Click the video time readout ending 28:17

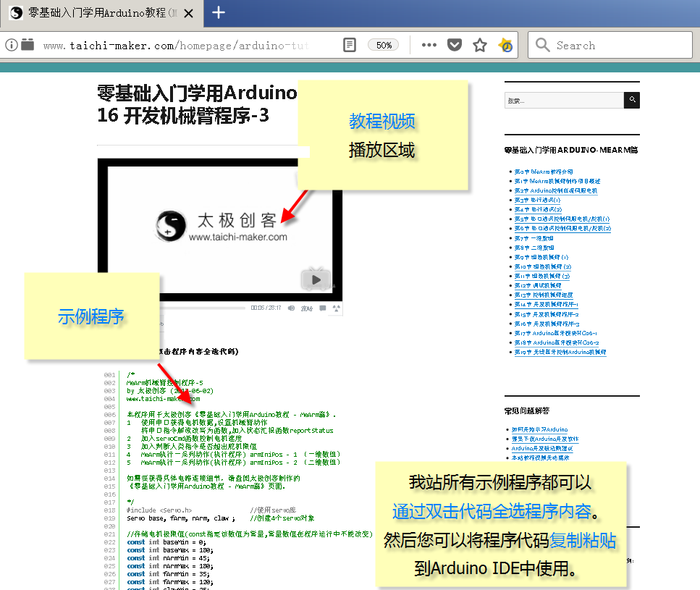(266, 308)
